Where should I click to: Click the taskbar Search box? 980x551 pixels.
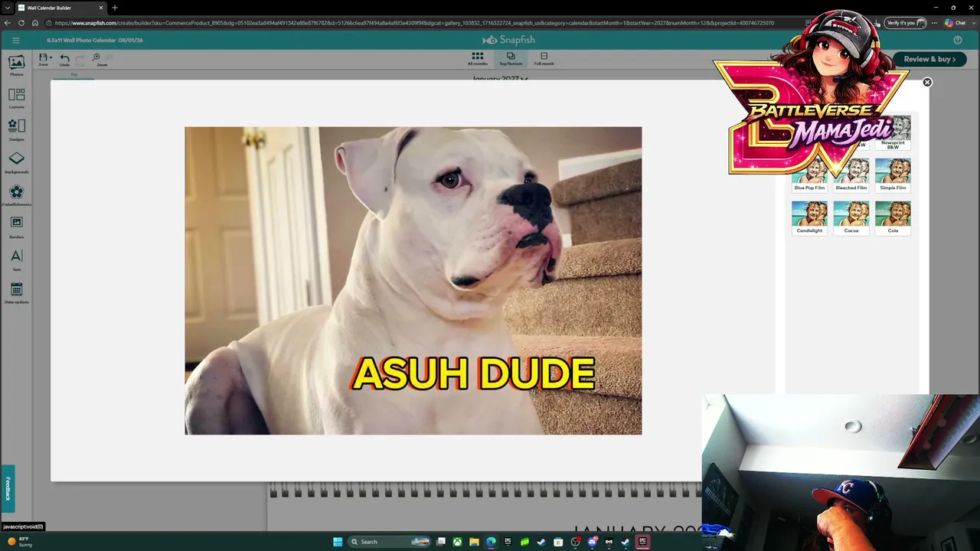click(x=390, y=542)
